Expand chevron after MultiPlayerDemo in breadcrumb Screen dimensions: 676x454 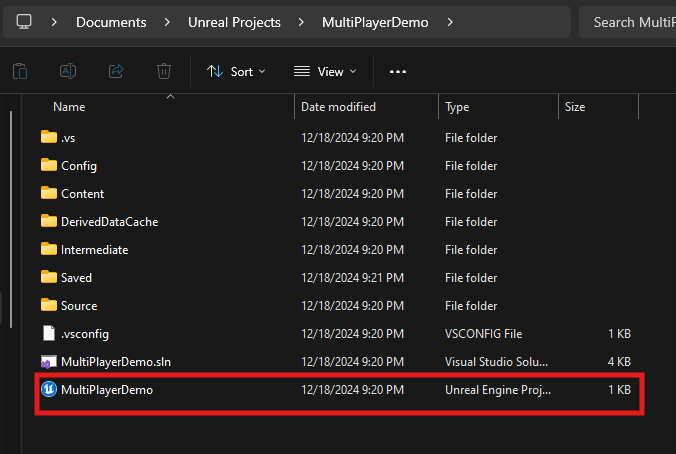pos(450,22)
